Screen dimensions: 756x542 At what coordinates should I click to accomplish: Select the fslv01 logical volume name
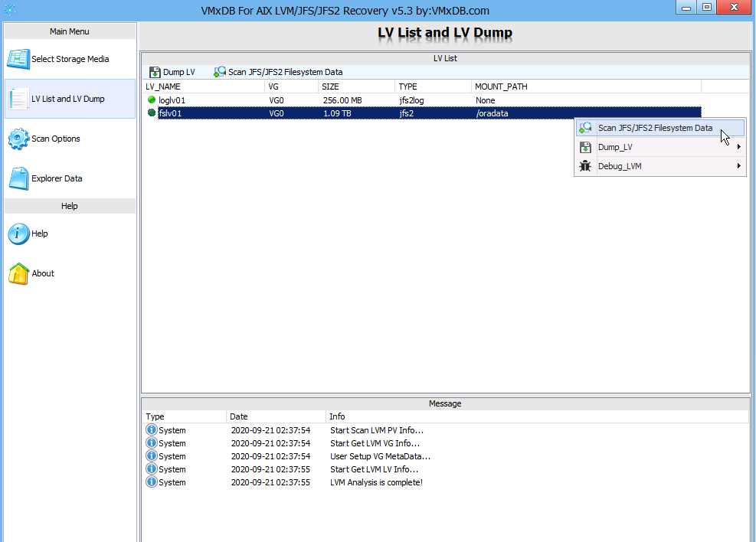[170, 113]
